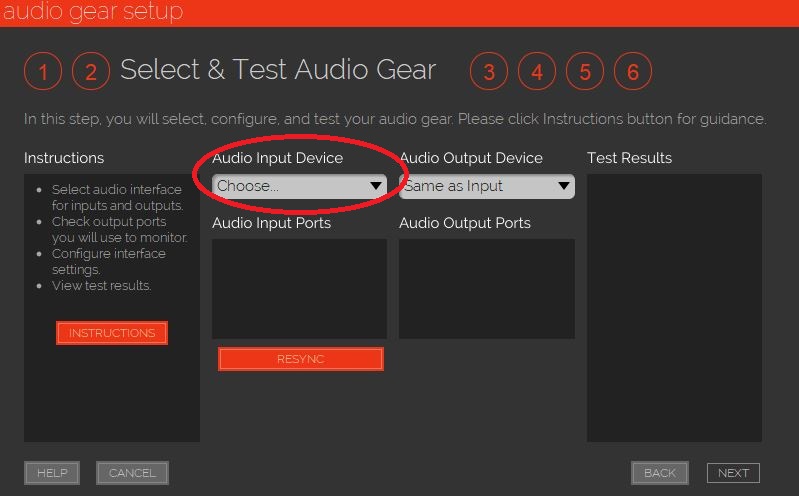Go BACK to the previous step
799x496 pixels.
[x=660, y=473]
